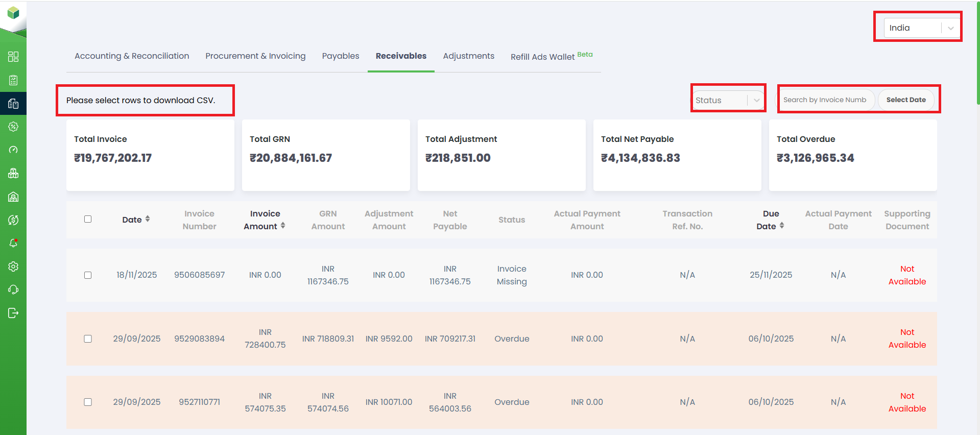Focus the Search by Invoice Number field

pos(824,100)
